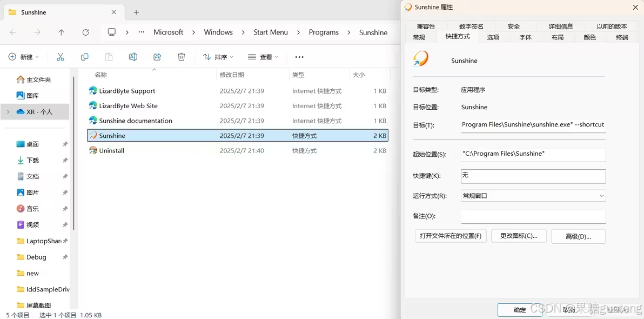Click the Sunshine documentation Edge icon
644x319 pixels.
tap(93, 121)
